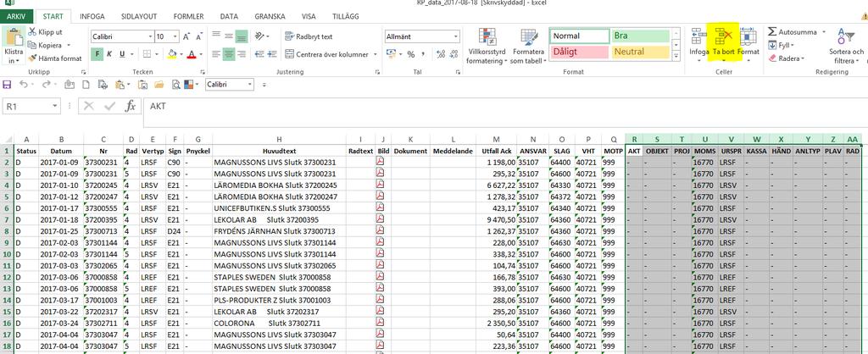Click Klipp ut scissors icon
868x354 pixels.
coord(32,32)
